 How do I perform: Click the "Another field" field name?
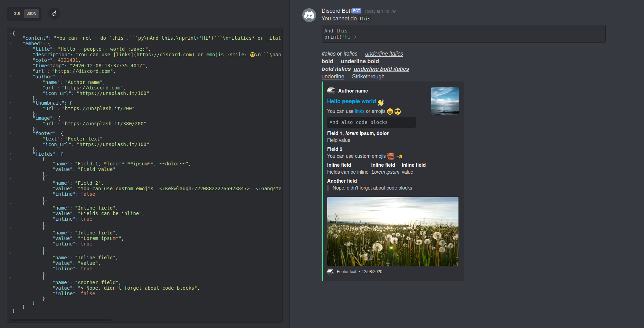pyautogui.click(x=342, y=181)
